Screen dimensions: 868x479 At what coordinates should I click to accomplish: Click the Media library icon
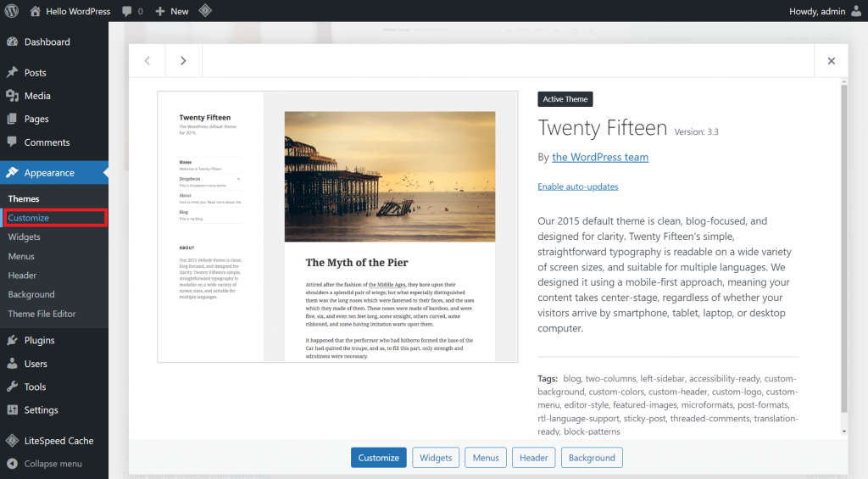(x=12, y=96)
